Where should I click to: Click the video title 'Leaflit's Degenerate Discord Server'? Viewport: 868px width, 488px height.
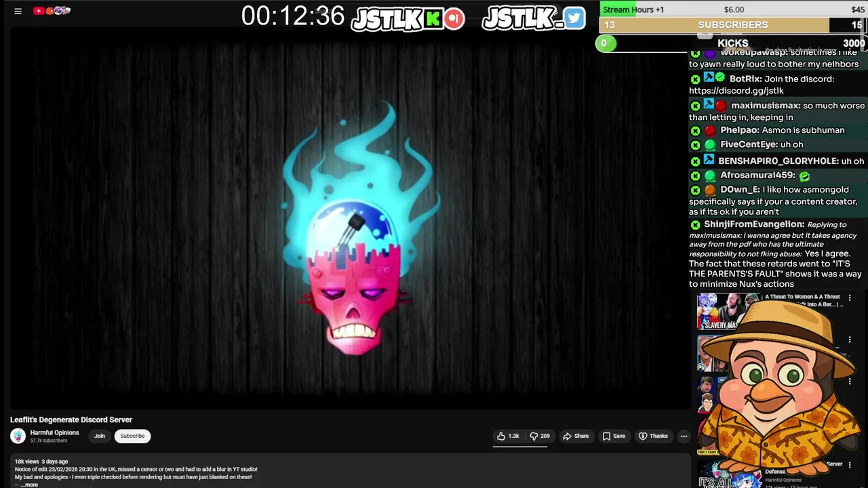coord(71,420)
